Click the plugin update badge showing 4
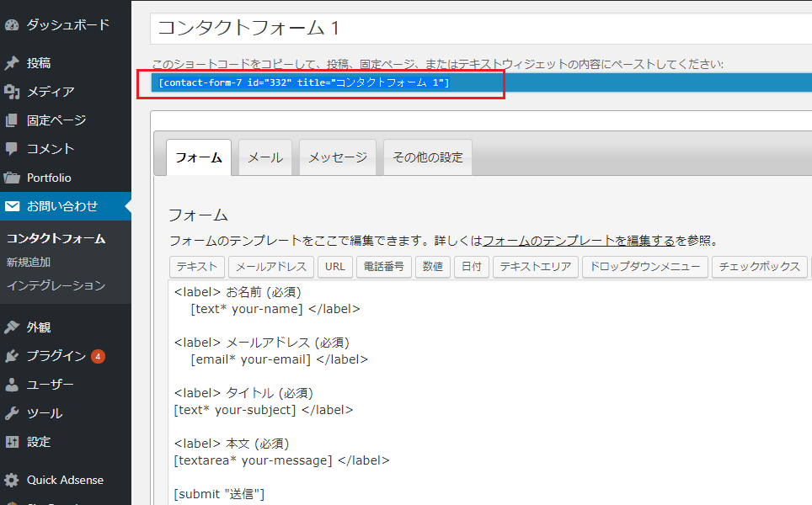Image resolution: width=812 pixels, height=505 pixels. [98, 356]
